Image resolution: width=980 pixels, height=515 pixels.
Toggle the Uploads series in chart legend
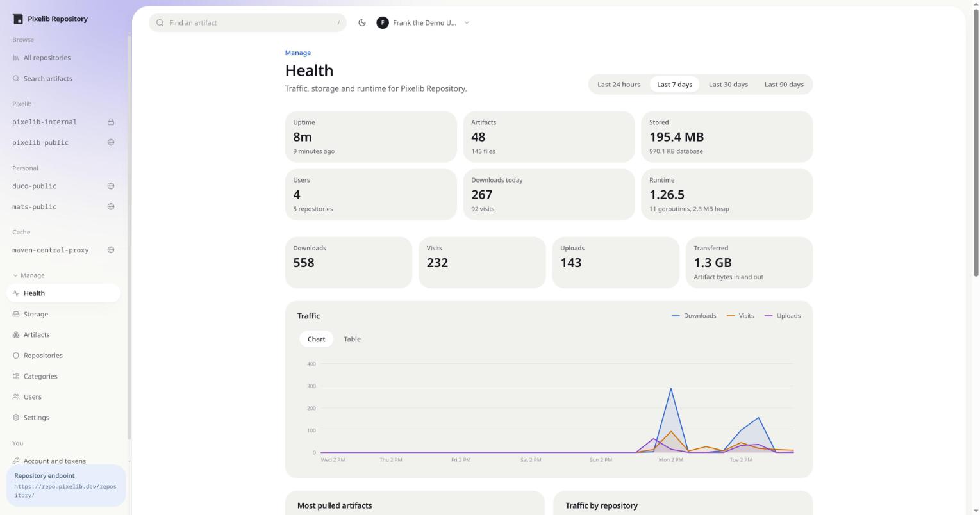(782, 316)
